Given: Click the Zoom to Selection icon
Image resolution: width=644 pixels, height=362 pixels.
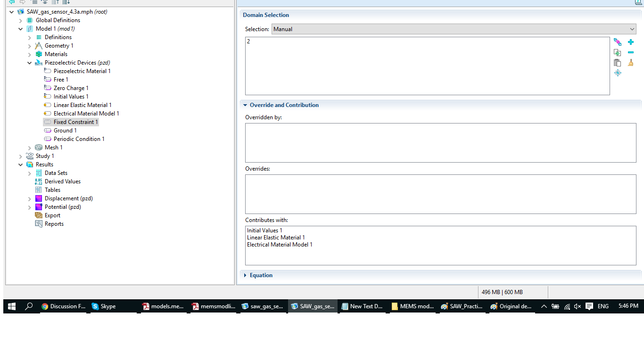Looking at the screenshot, I should coord(618,73).
